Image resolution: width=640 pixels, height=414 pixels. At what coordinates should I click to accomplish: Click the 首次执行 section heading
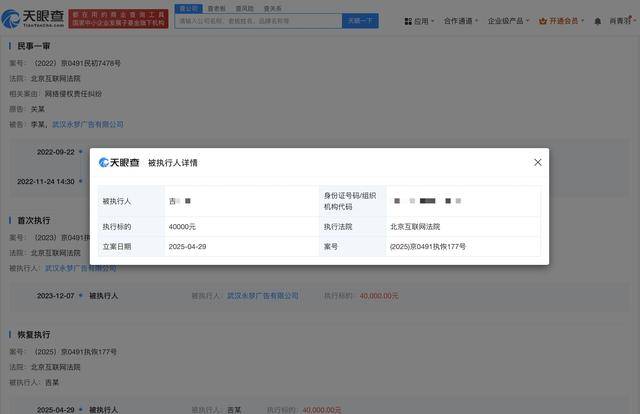33,220
